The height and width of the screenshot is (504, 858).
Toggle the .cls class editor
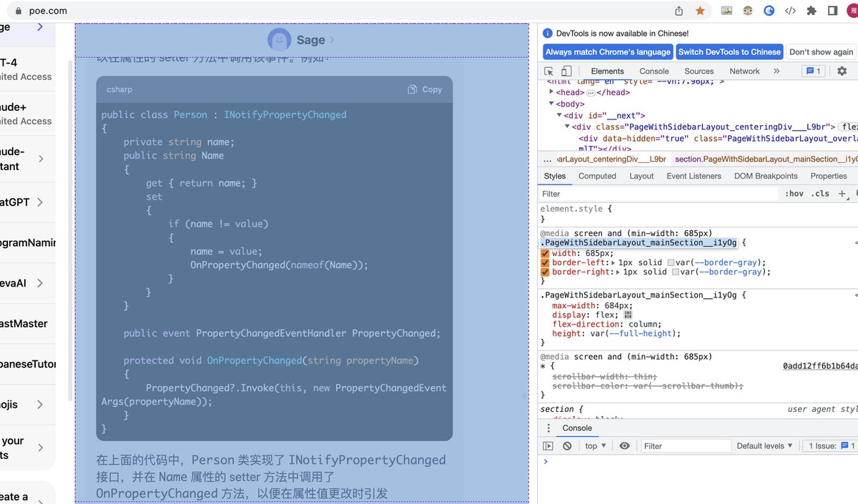819,194
